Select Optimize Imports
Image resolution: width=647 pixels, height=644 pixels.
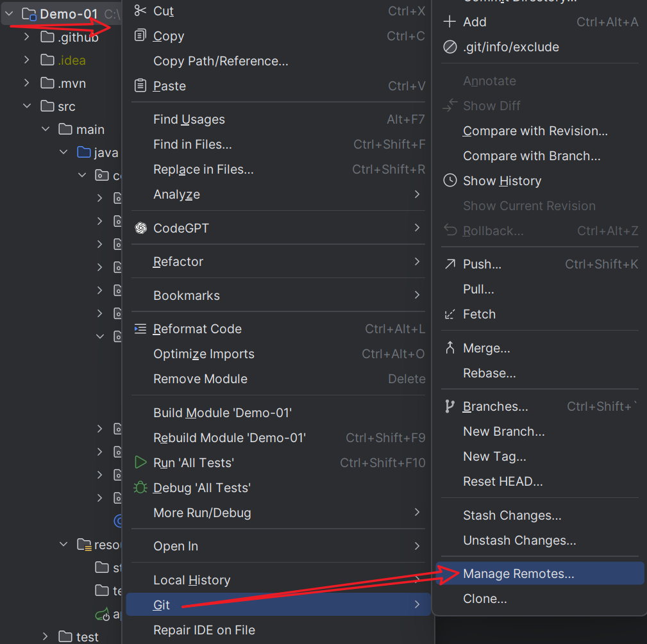[x=278, y=354]
